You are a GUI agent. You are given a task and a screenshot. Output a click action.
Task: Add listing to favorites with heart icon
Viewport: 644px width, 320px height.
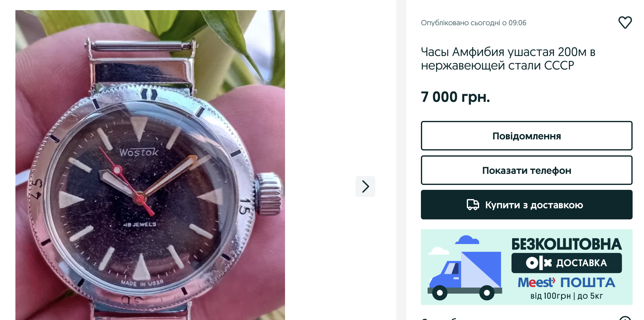click(625, 22)
